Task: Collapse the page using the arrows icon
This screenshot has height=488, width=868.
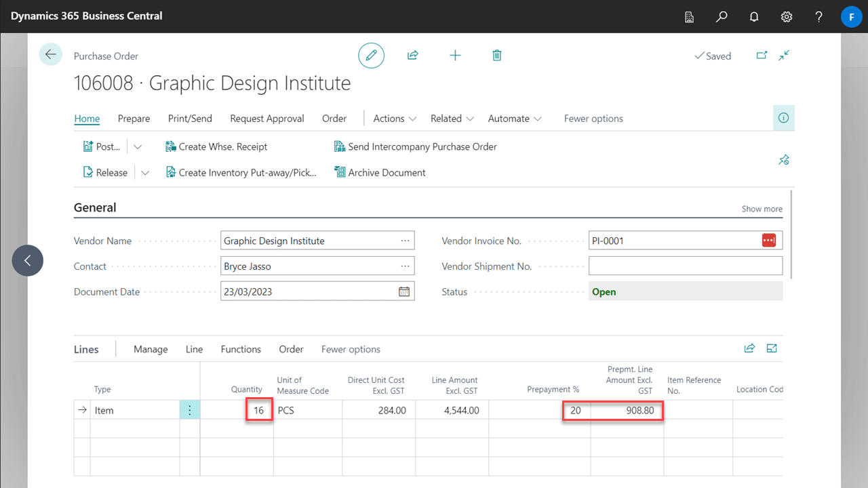Action: tap(785, 56)
